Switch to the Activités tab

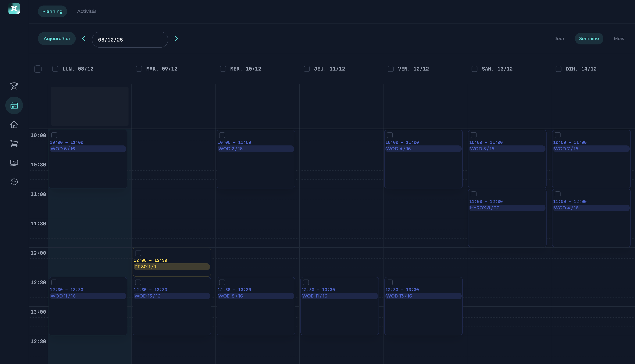point(87,11)
